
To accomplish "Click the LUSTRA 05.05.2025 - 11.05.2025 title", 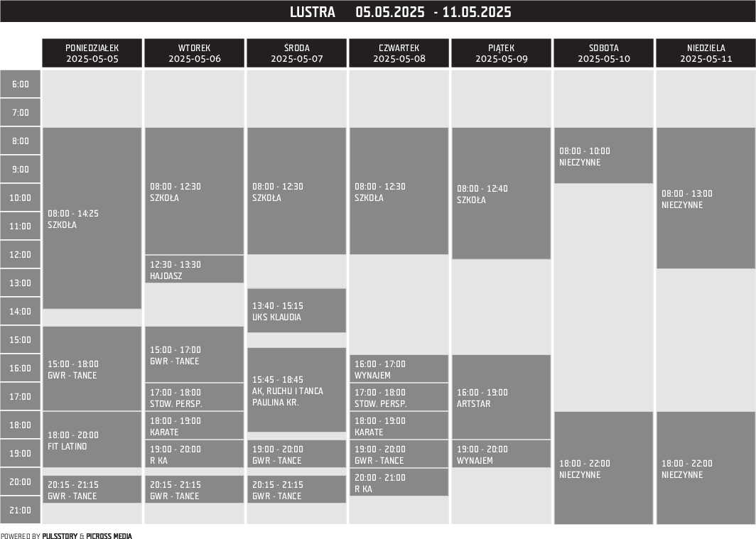I will [401, 12].
